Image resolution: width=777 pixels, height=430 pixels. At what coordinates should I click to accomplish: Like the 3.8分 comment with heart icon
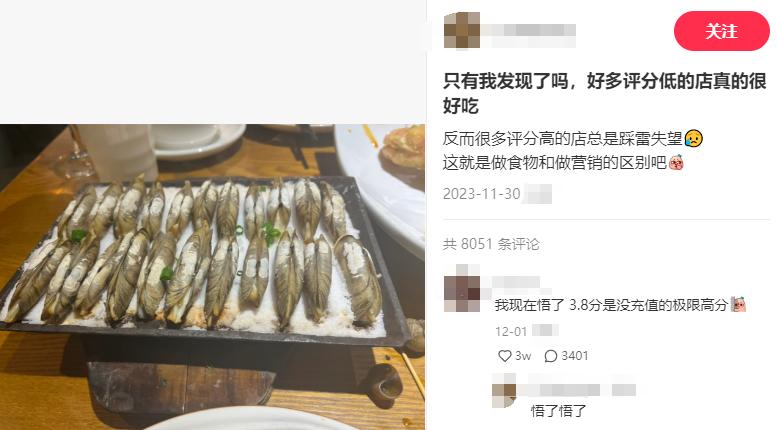504,356
